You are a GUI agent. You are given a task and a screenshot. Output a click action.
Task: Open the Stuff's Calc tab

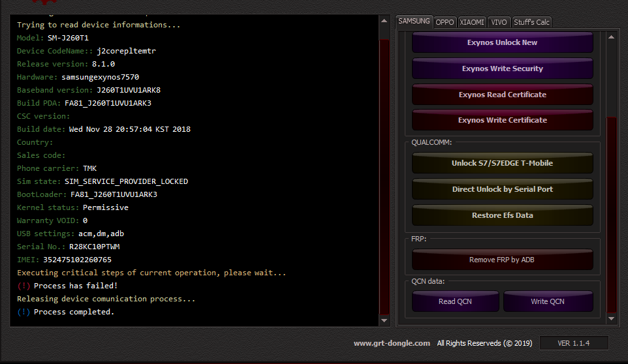(531, 22)
